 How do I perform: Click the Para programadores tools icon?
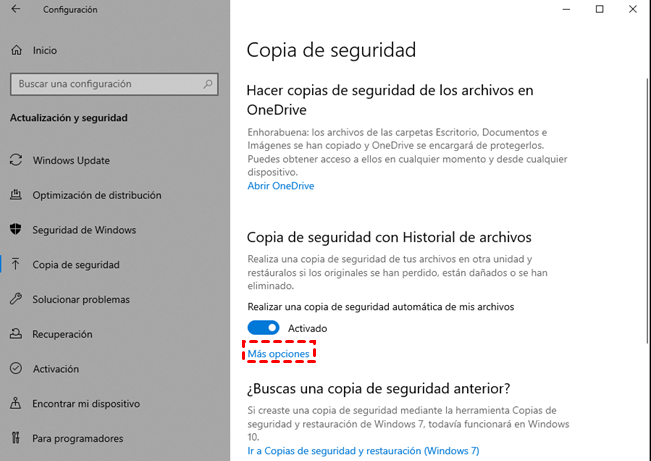pyautogui.click(x=16, y=438)
